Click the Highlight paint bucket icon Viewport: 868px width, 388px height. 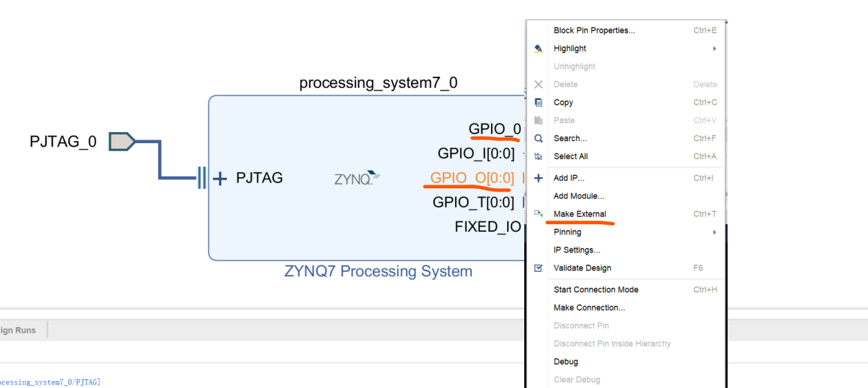point(539,48)
